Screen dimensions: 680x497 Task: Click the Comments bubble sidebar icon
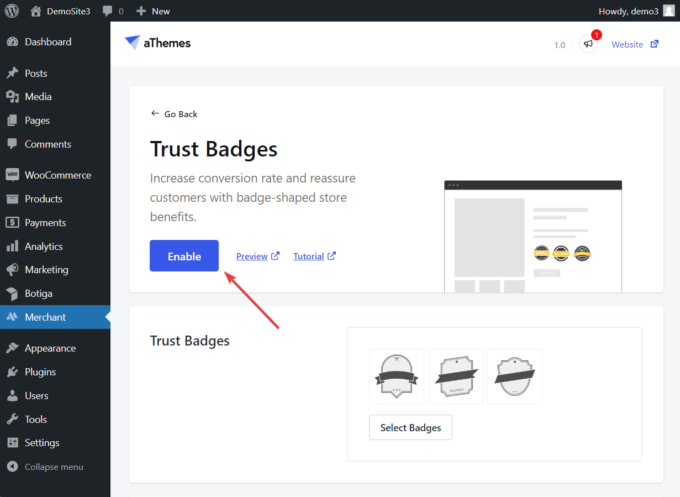pos(12,144)
